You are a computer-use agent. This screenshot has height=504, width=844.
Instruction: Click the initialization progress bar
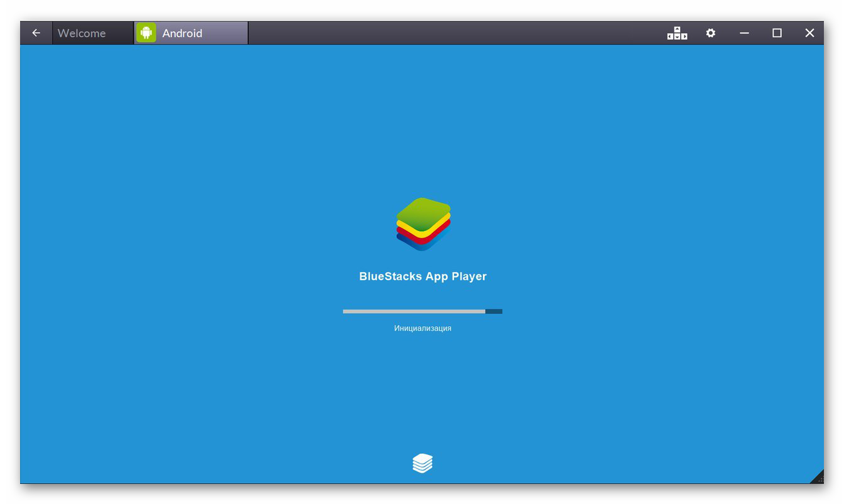(x=423, y=311)
